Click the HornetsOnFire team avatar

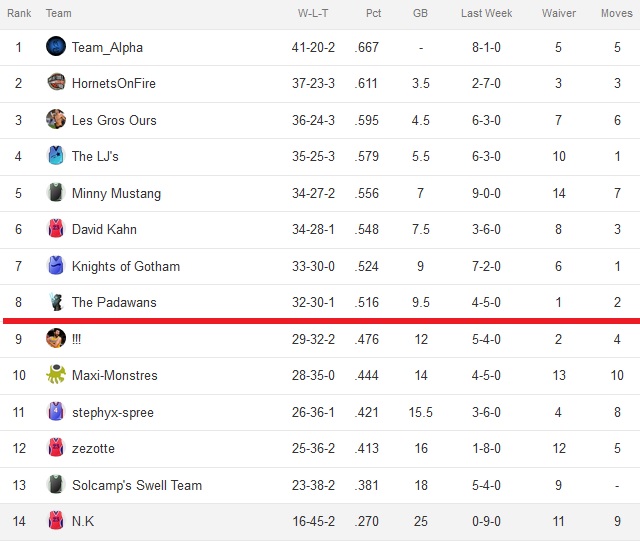point(56,82)
